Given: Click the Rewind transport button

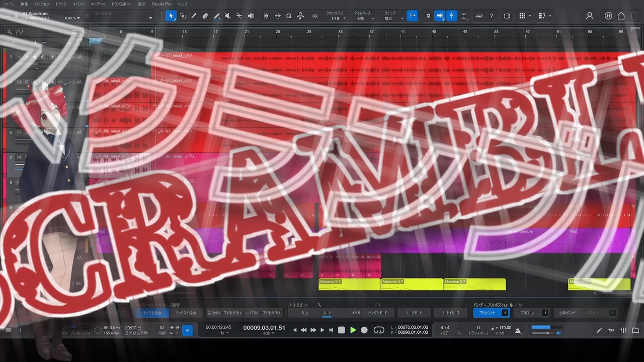Looking at the screenshot, I should click(303, 330).
